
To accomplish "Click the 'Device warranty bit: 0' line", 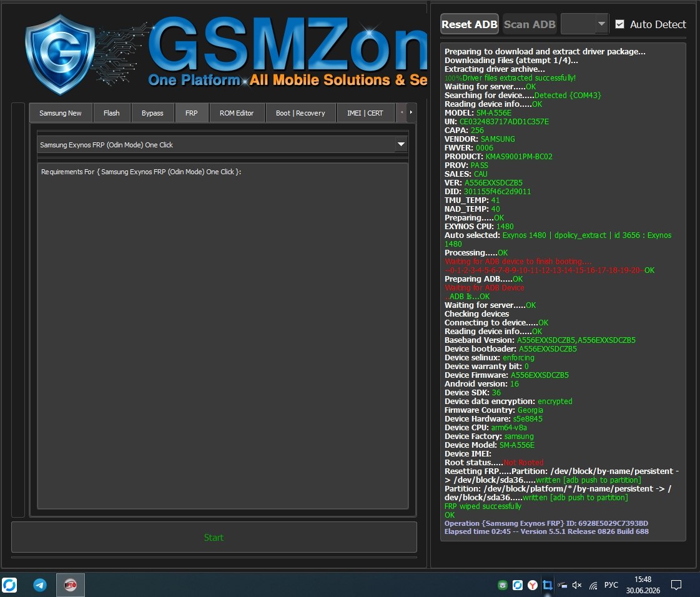I will click(486, 366).
